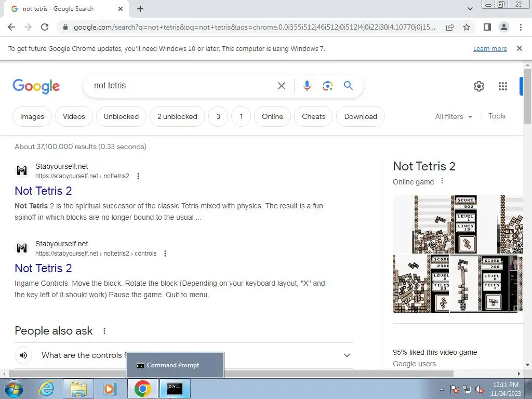This screenshot has width=532, height=399.
Task: Open the 'Not Tetris 2' controls page result
Action: tap(43, 268)
